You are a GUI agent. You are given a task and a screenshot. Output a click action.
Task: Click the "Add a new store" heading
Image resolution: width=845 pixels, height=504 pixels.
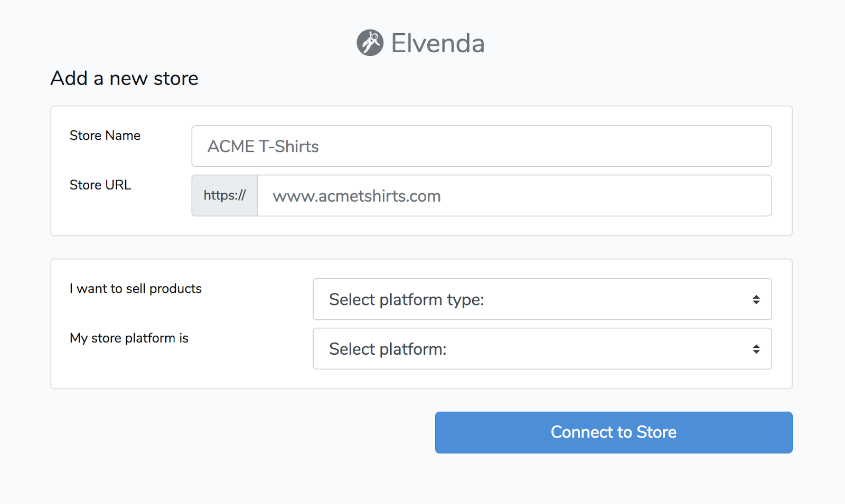coord(124,78)
